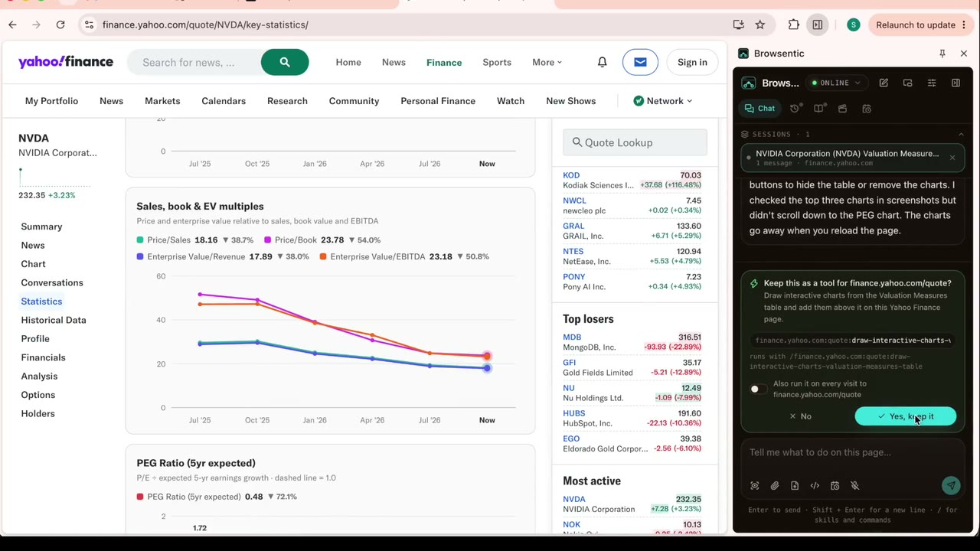Screen dimensions: 980x551
Task: Toggle Price/Sales series legend
Action: (194, 240)
